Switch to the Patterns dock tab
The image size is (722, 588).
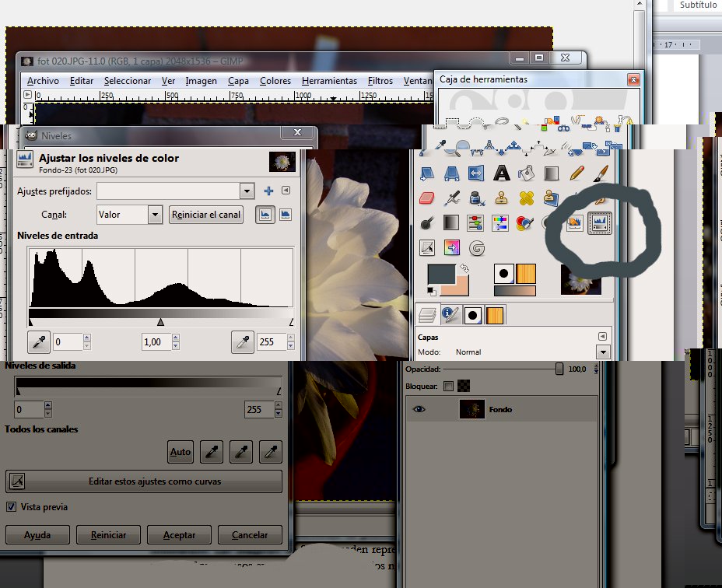(x=495, y=316)
